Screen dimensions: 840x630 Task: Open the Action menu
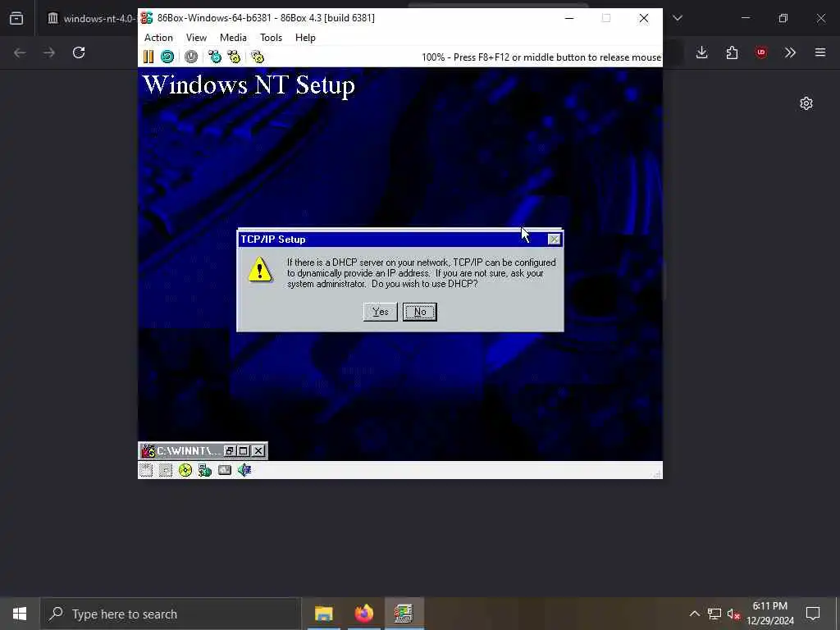pyautogui.click(x=158, y=38)
